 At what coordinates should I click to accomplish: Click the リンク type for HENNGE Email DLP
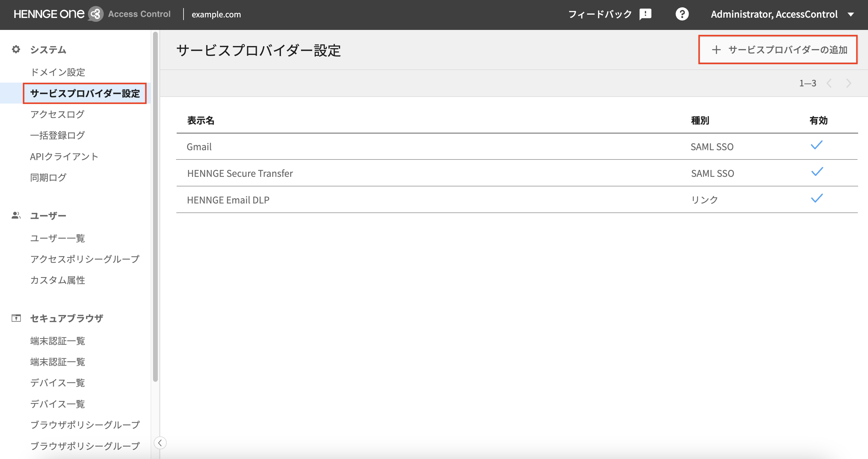(704, 200)
